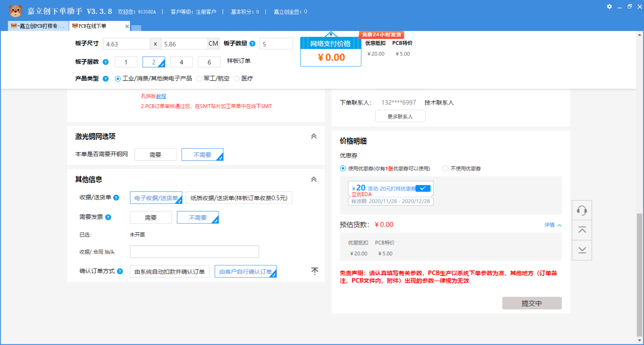The width and height of the screenshot is (644, 345).
Task: Click contact number 132****6997
Action: [398, 102]
